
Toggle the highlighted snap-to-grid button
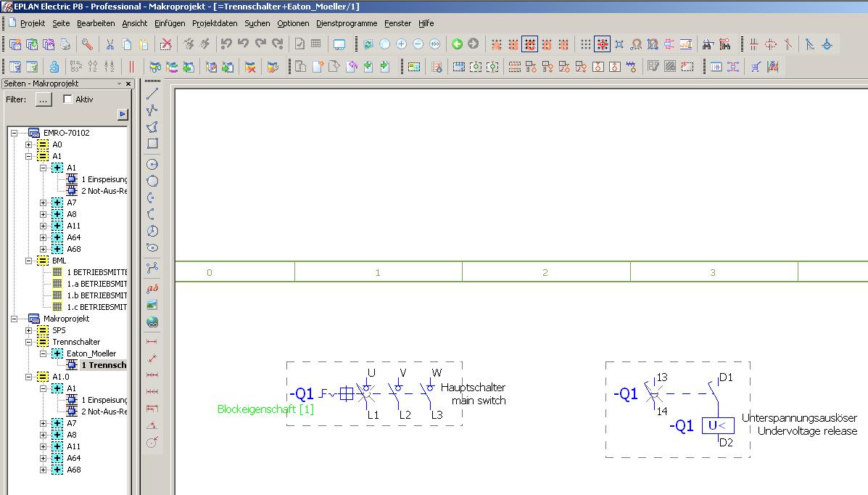pyautogui.click(x=602, y=44)
